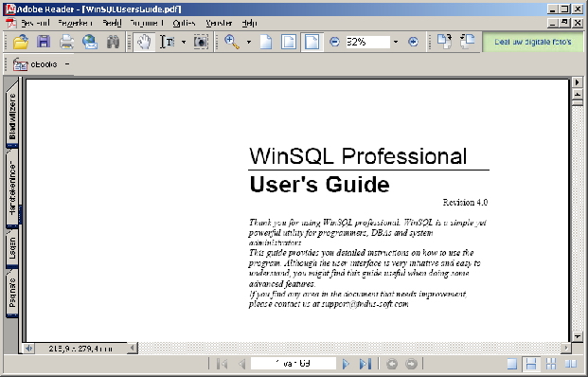Click the next view round arrow
Image resolution: width=588 pixels, height=377 pixels.
(x=411, y=364)
